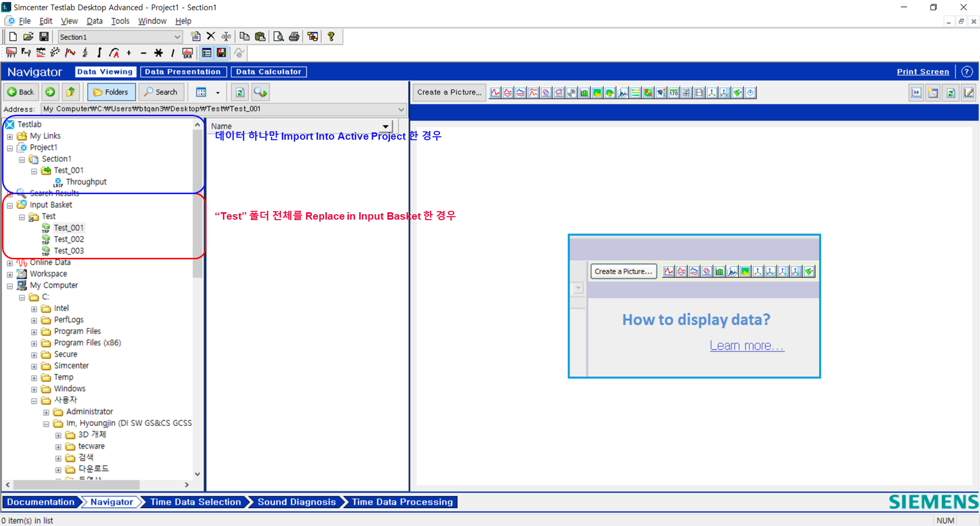Click the folder tree vertical scrollbar thumb
The height and width of the screenshot is (526, 980).
click(x=197, y=203)
